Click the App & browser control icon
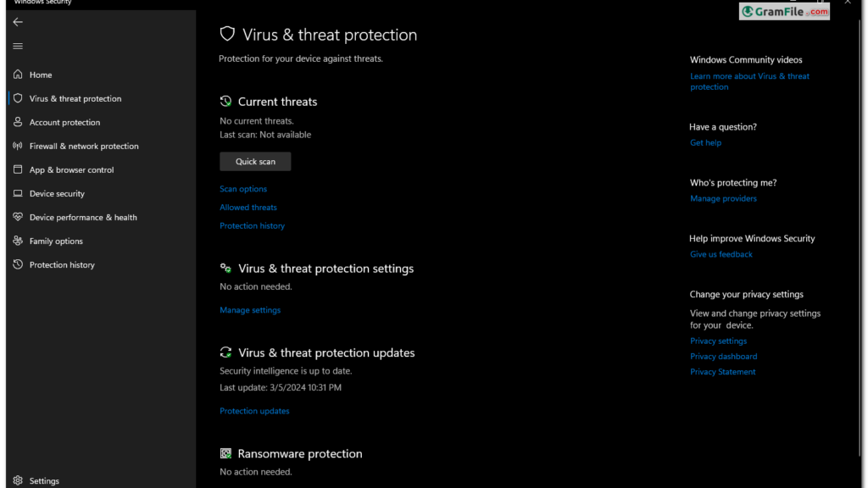This screenshot has height=488, width=868. (18, 169)
